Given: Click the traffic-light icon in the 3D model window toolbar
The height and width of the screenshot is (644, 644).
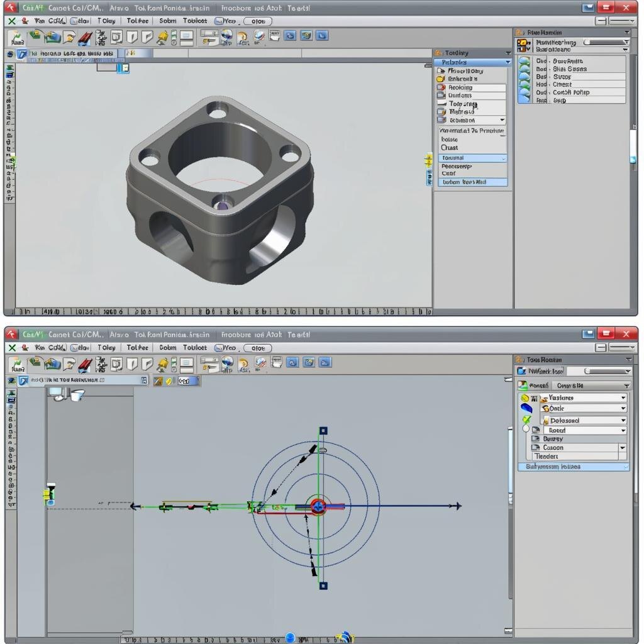Looking at the screenshot, I should 174,38.
